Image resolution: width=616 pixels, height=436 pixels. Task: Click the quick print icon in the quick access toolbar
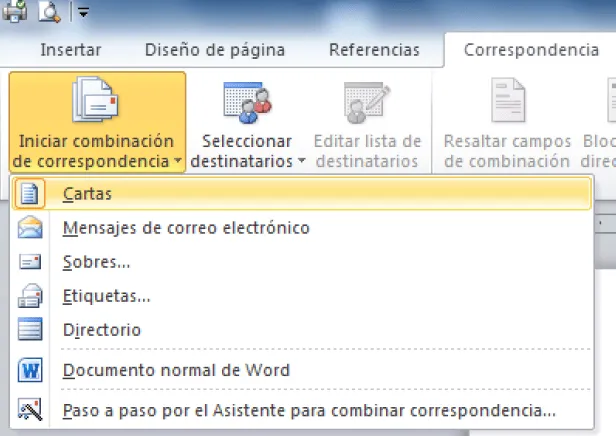pos(15,11)
